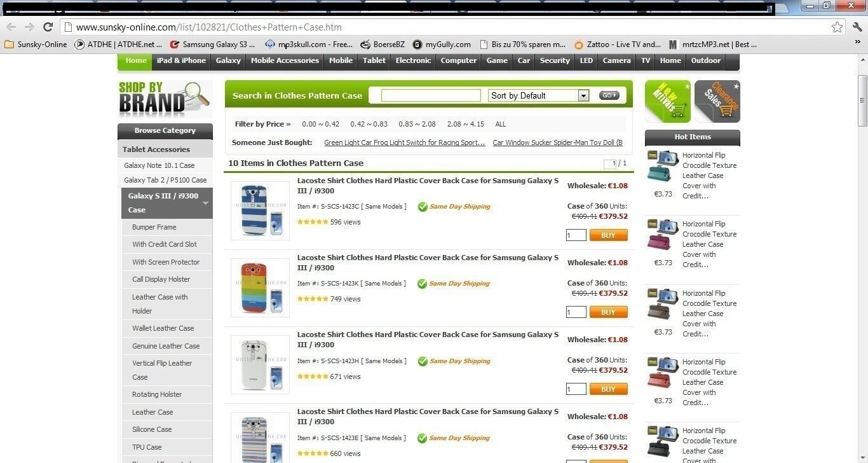This screenshot has height=463, width=868.
Task: Open Galaxy Note 10.1 Case category
Action: 159,165
